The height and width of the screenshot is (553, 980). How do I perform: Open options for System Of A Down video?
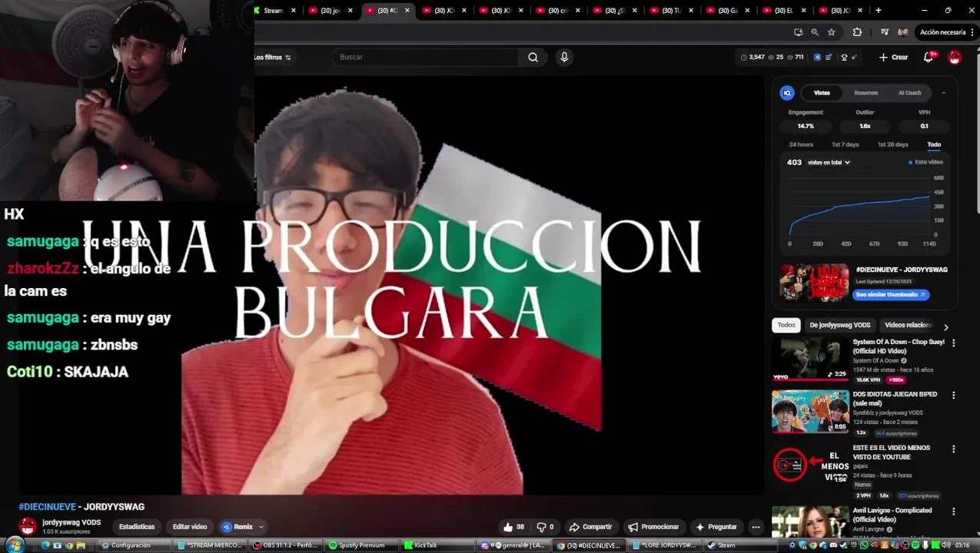pyautogui.click(x=954, y=343)
